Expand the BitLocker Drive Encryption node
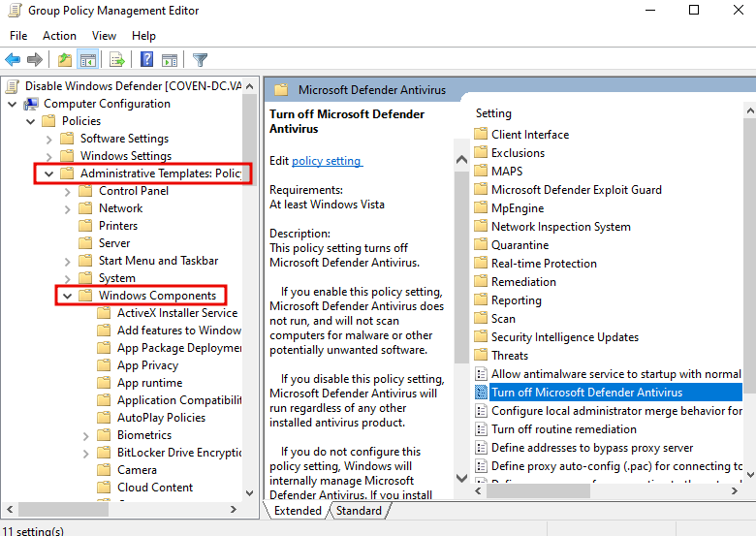The width and height of the screenshot is (756, 536). pyautogui.click(x=86, y=453)
